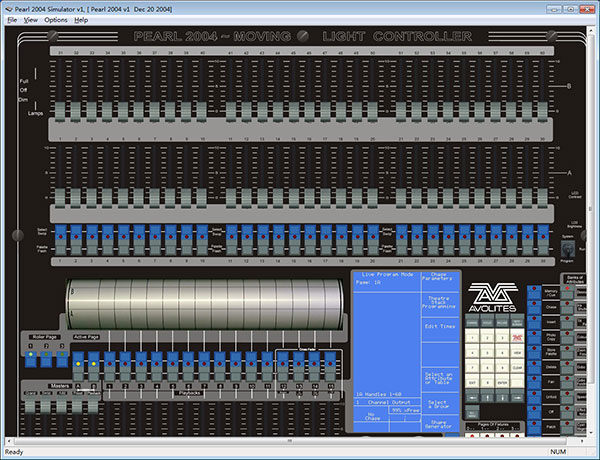Select Roller Page 2 button
This screenshot has width=600, height=460.
point(46,359)
